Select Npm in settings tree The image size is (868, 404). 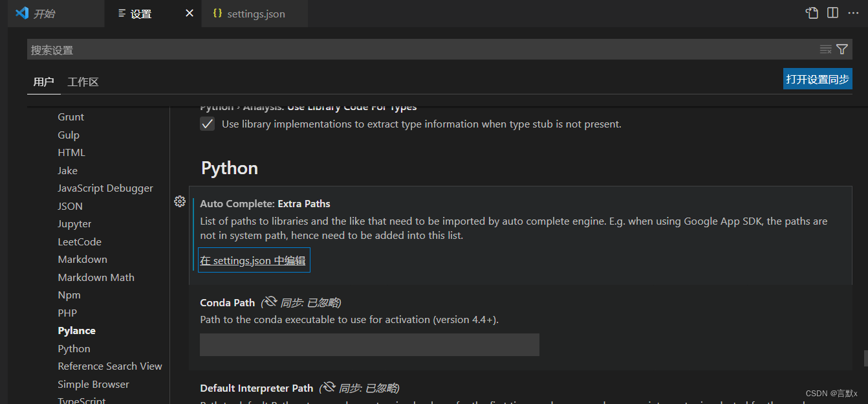click(x=69, y=295)
